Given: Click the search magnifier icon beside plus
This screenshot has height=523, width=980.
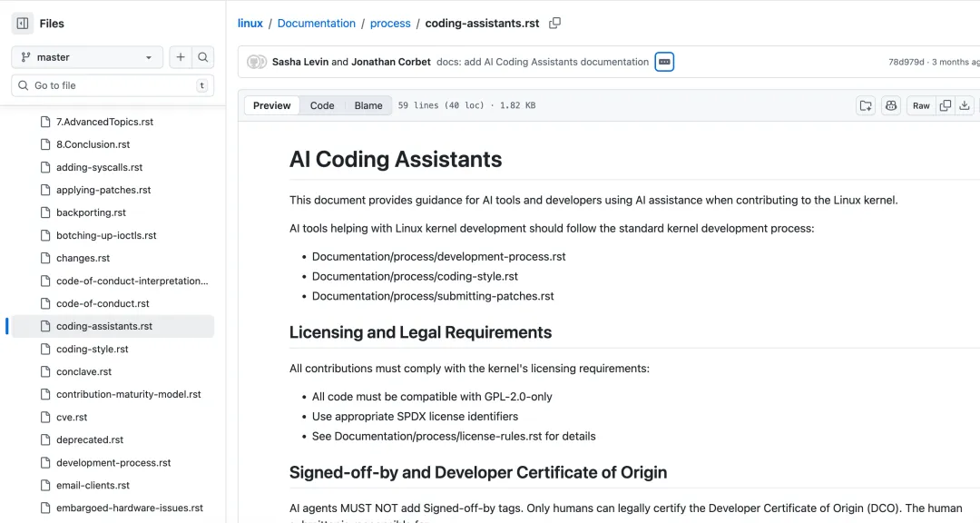Looking at the screenshot, I should pos(203,57).
